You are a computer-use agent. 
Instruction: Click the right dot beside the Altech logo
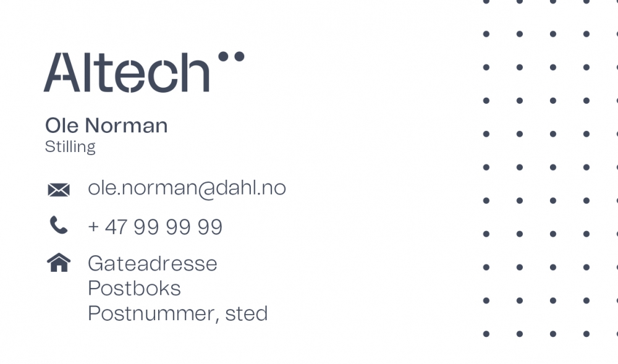pyautogui.click(x=239, y=57)
